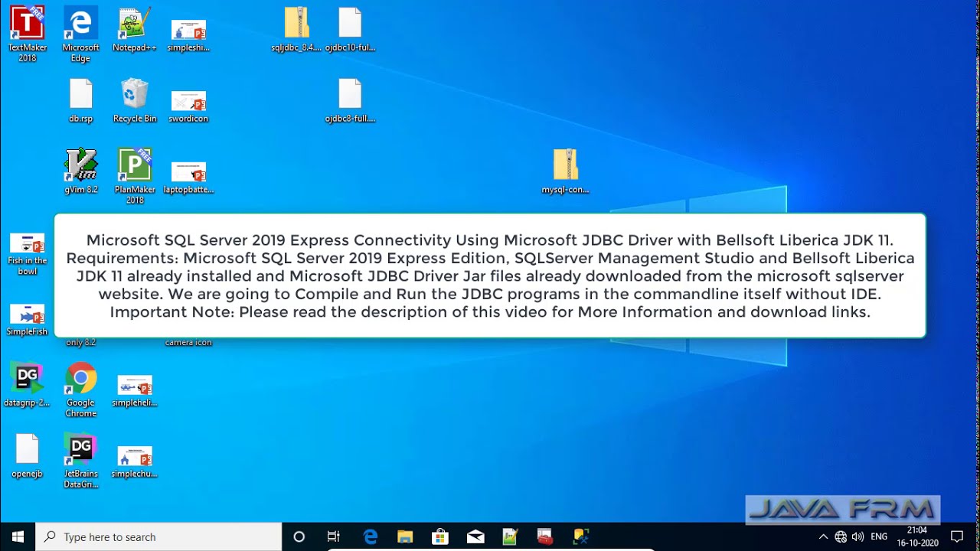
Task: Open the Mail app from the taskbar
Action: [x=475, y=536]
